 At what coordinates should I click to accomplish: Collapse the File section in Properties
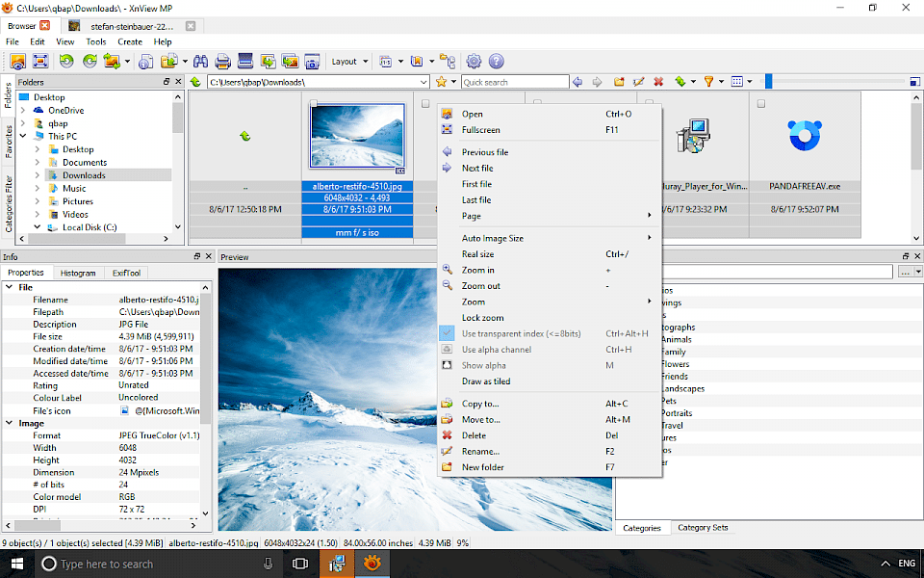click(9, 287)
